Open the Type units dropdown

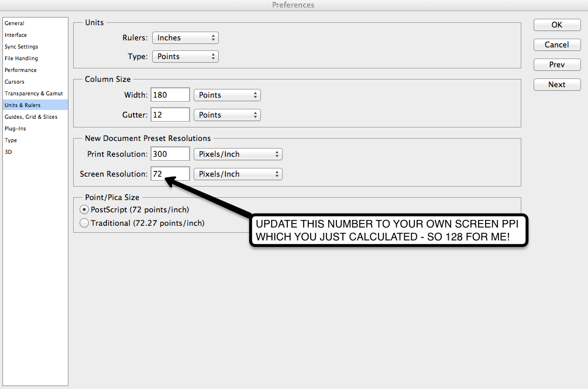pos(185,57)
